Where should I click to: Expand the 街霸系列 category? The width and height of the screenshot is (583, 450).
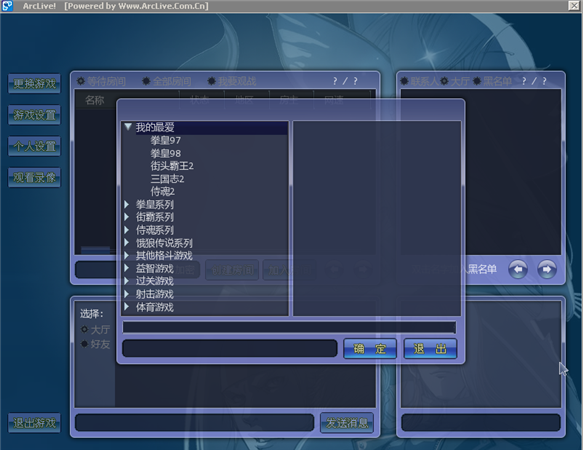(127, 217)
